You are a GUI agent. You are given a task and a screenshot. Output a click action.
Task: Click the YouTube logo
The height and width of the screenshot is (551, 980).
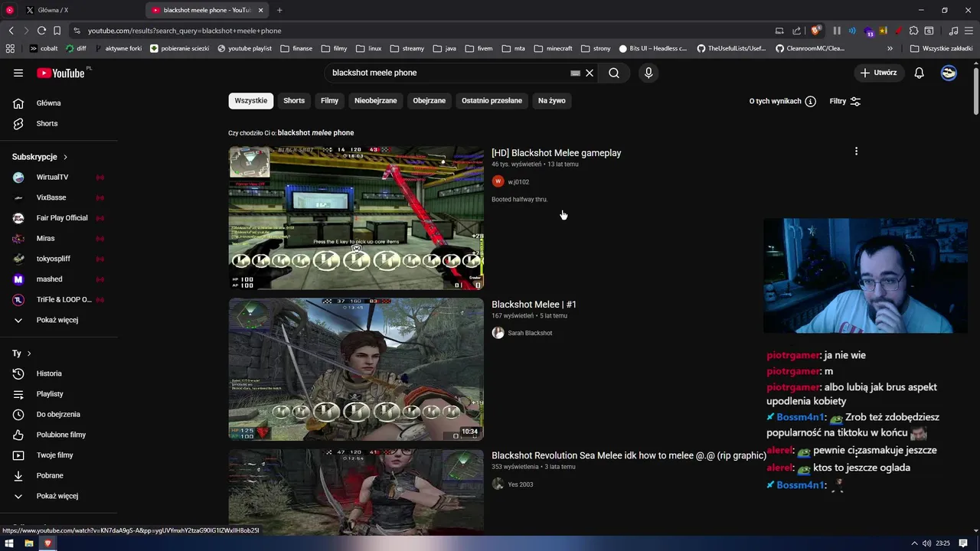(60, 73)
